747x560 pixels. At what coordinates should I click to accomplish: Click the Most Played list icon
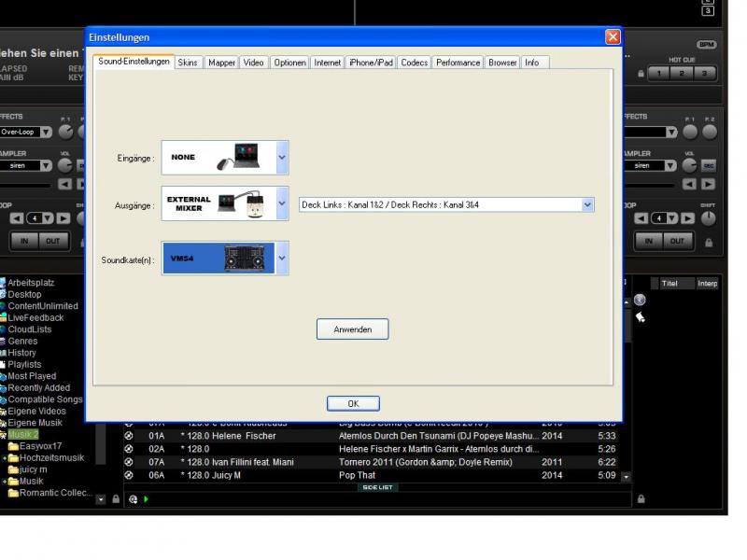click(4, 376)
